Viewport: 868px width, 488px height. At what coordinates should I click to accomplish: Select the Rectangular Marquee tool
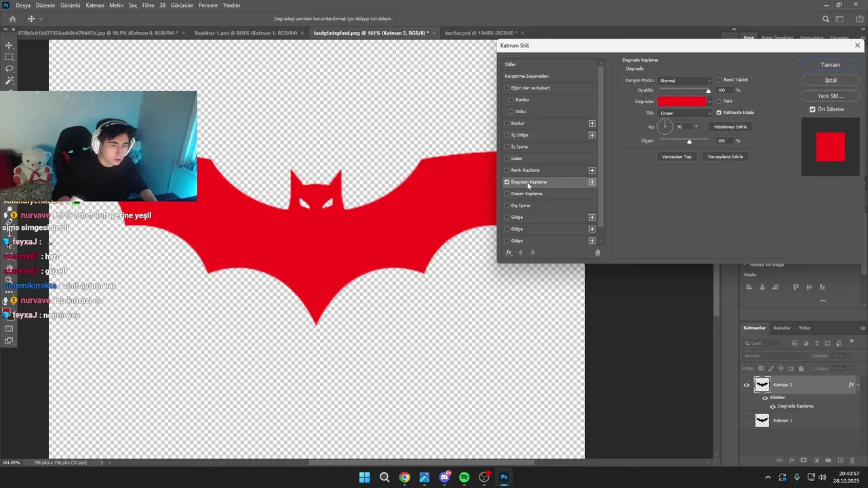(9, 57)
